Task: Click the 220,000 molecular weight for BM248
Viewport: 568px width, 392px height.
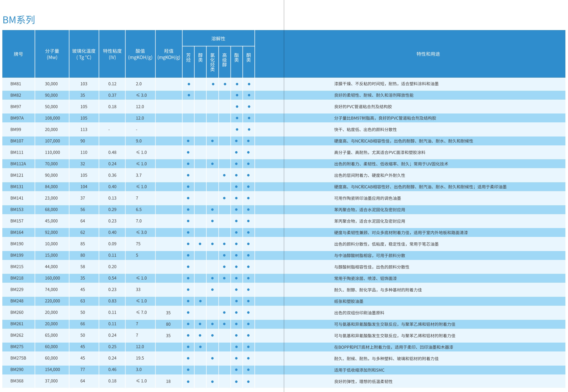Action: click(52, 301)
